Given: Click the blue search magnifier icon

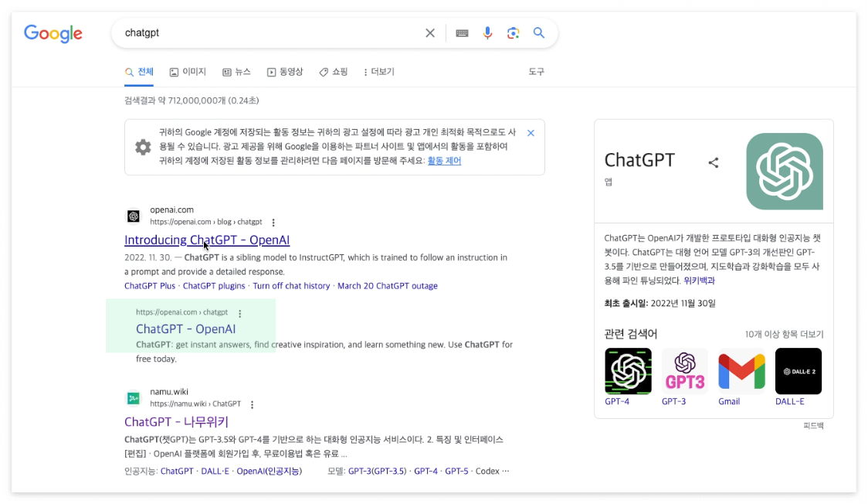Looking at the screenshot, I should coord(538,32).
